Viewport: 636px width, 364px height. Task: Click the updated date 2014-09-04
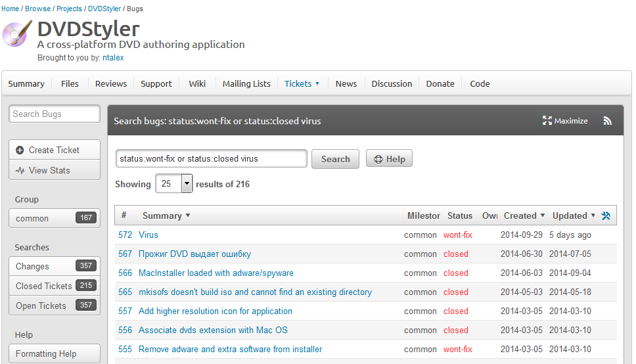click(570, 273)
